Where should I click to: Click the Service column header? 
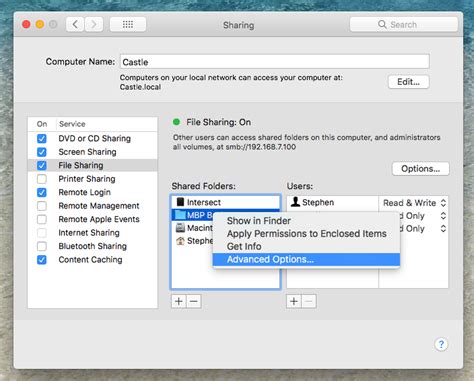(x=107, y=124)
